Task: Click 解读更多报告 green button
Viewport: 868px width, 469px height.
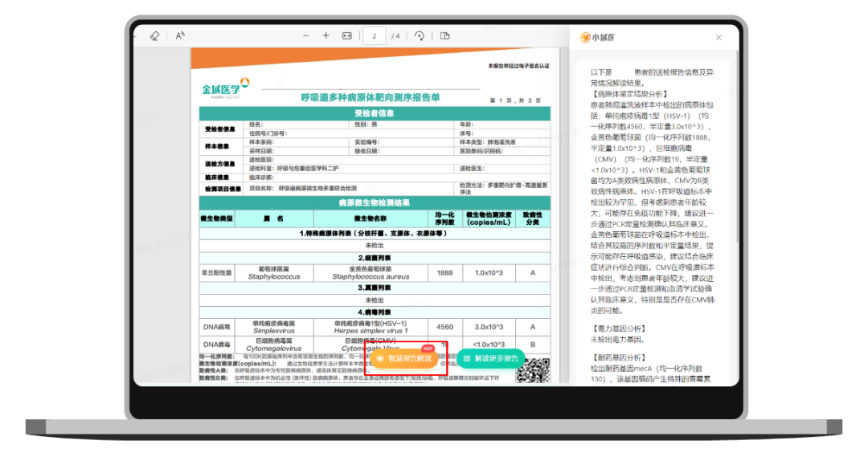Action: [x=491, y=358]
